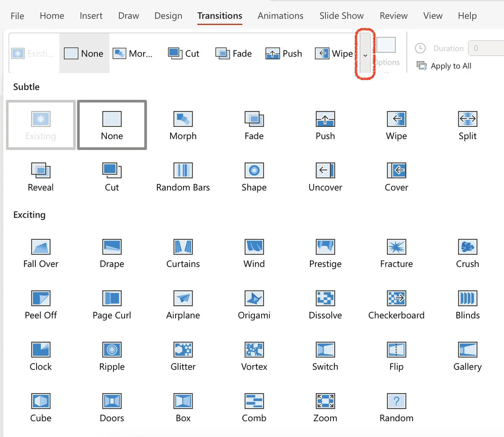Choose the Random transition
Viewport: 504px width, 437px height.
tap(396, 408)
